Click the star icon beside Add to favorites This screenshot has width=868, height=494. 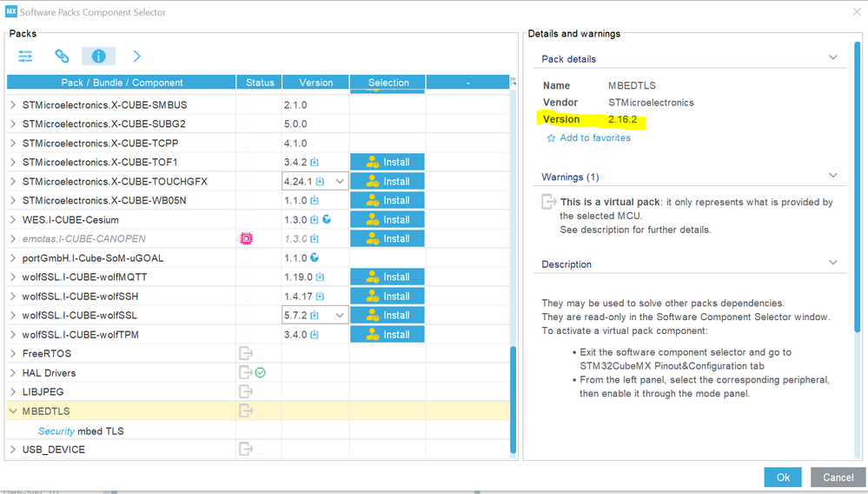tap(551, 138)
